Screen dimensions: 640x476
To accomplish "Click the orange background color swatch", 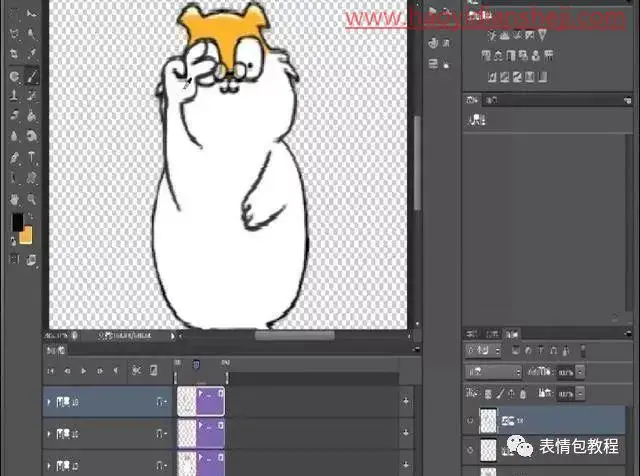I will coord(26,236).
